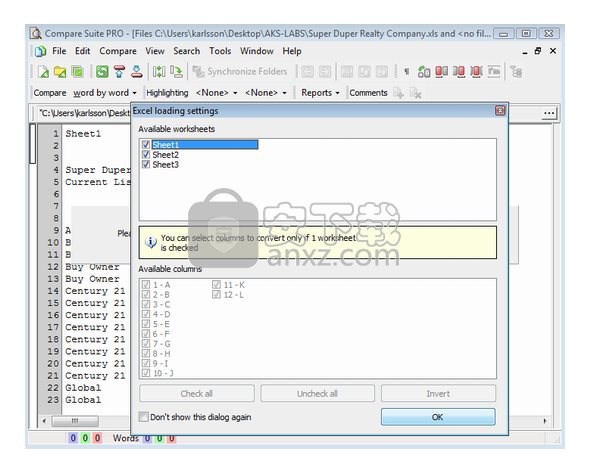Image resolution: width=592 pixels, height=459 pixels.
Task: Open the File menu
Action: 59,51
